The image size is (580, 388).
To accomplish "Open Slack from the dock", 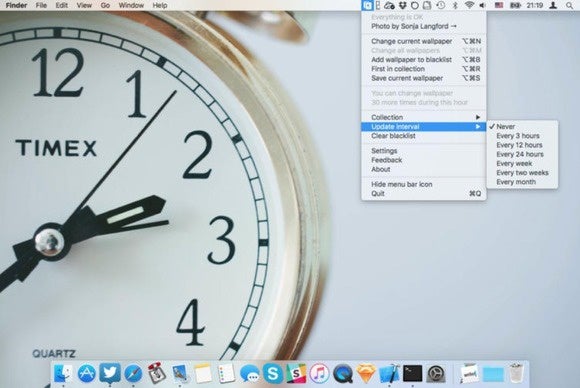I will click(x=296, y=373).
